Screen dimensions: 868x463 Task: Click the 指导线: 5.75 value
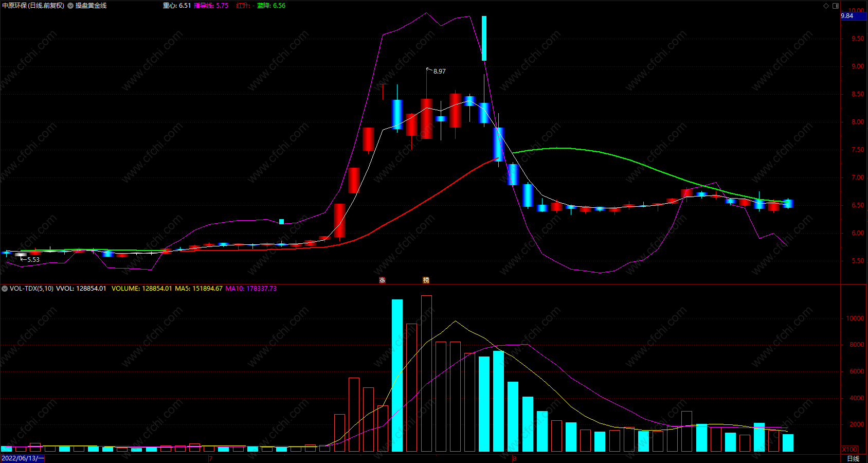tap(211, 6)
